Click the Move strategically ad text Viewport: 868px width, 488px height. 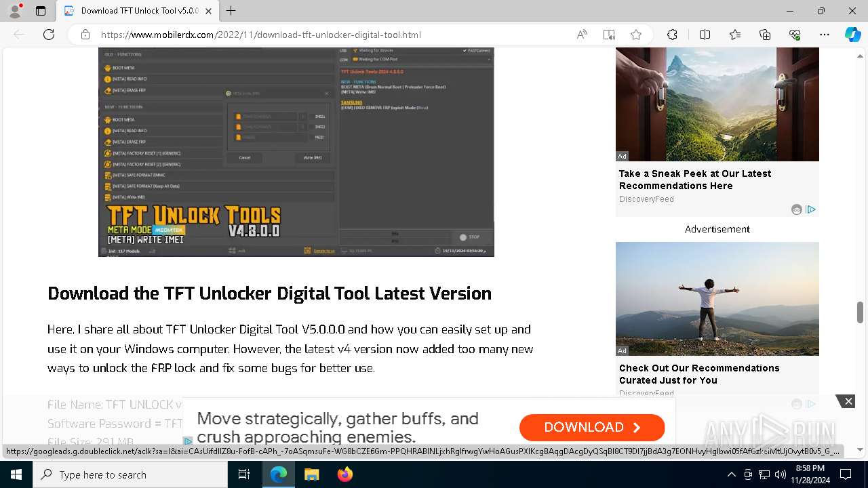(x=338, y=428)
